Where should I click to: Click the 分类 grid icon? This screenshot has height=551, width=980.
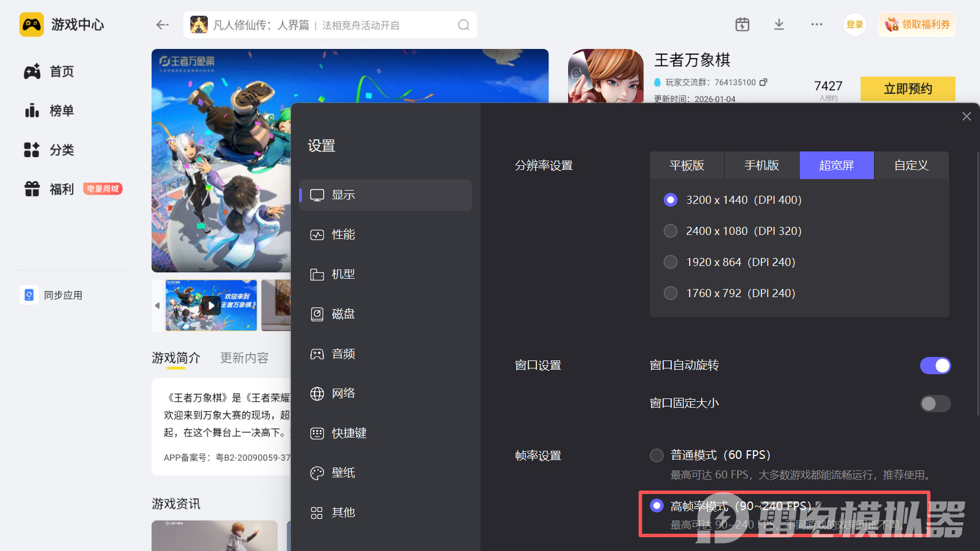pos(32,150)
